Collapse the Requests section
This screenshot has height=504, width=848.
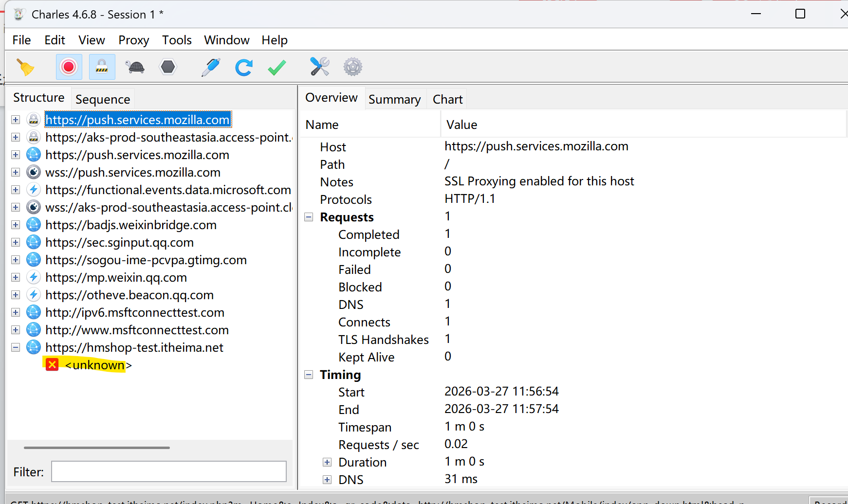(x=309, y=217)
